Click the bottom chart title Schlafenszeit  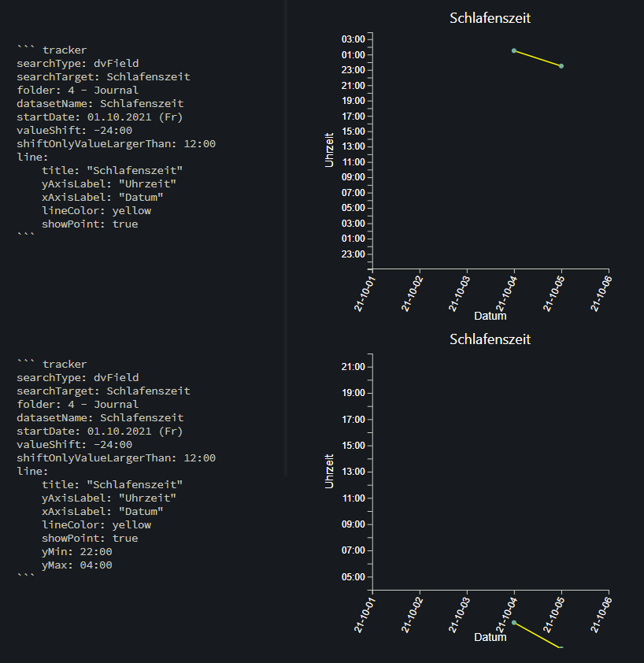pyautogui.click(x=490, y=339)
